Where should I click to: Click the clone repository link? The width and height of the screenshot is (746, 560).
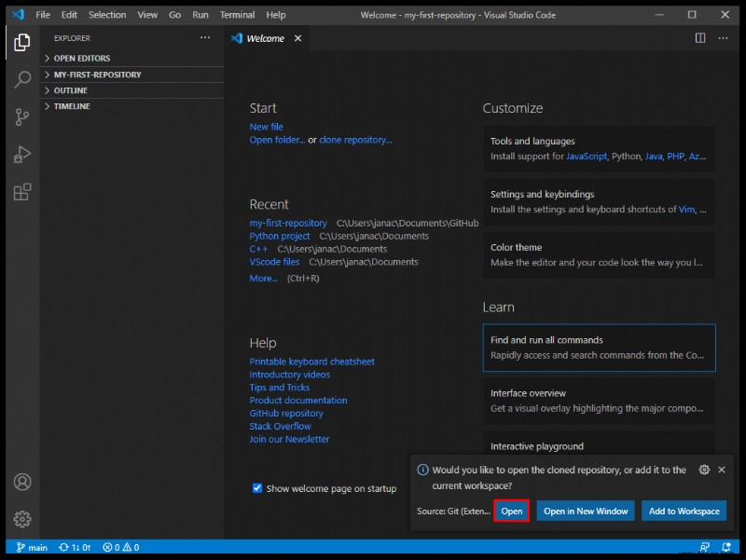pos(355,140)
